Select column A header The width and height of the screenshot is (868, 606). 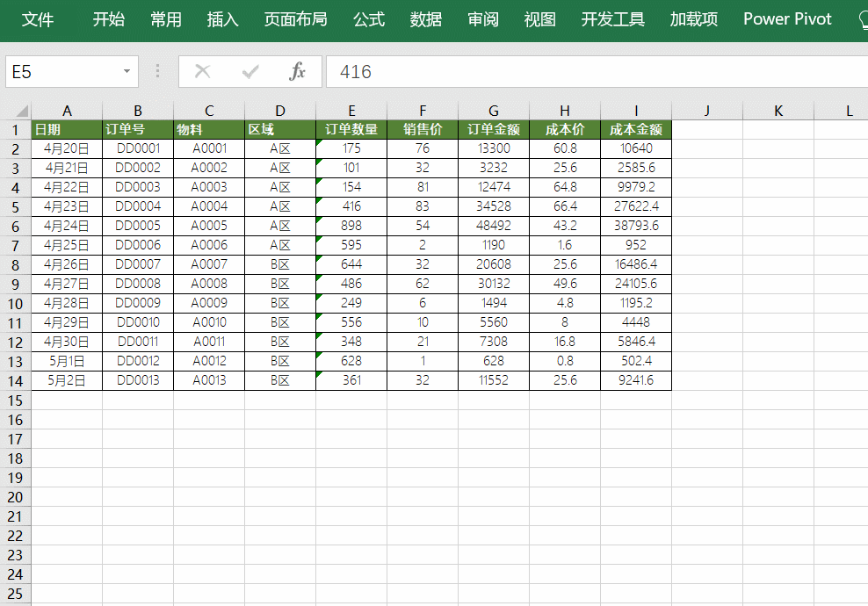pos(67,111)
